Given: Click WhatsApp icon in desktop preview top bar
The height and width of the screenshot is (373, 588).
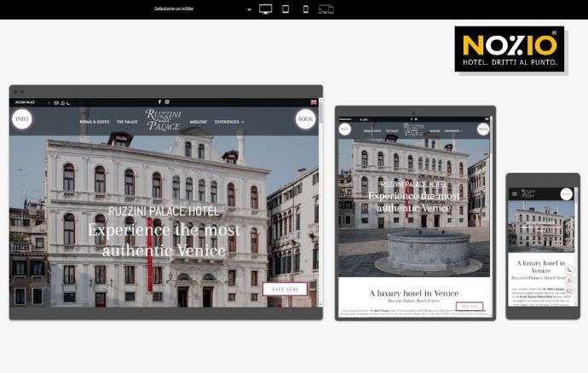Looking at the screenshot, I should point(62,103).
